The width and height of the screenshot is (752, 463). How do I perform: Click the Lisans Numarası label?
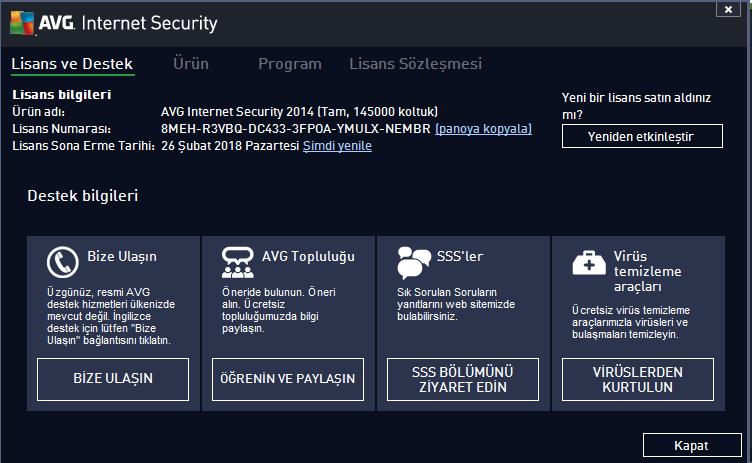[x=61, y=129]
